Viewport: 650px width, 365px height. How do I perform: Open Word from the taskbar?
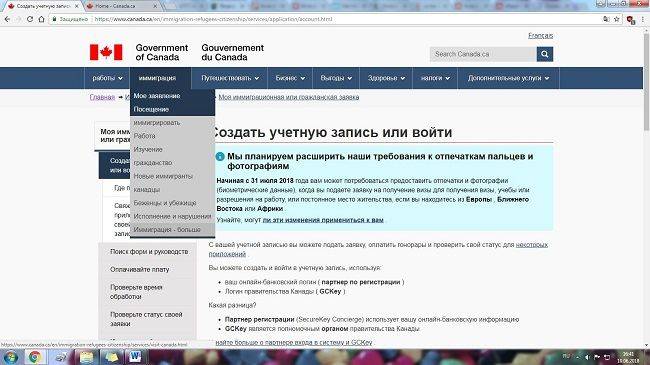tap(135, 357)
